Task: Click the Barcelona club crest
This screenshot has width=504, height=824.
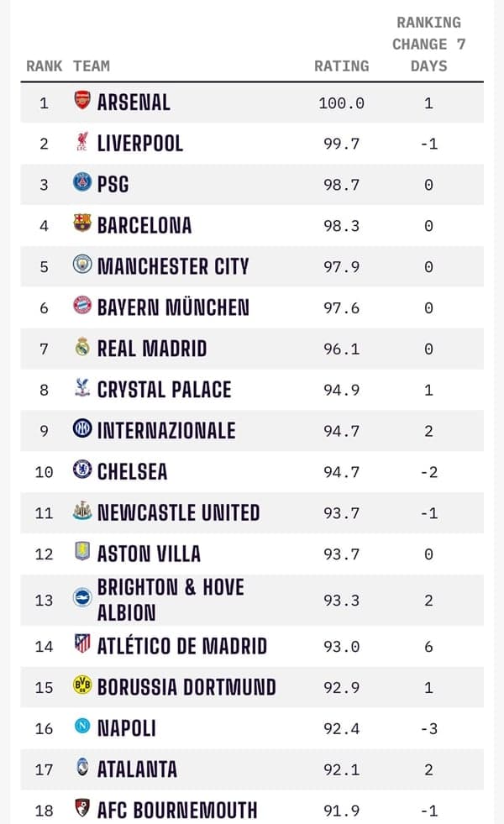Action: point(81,224)
